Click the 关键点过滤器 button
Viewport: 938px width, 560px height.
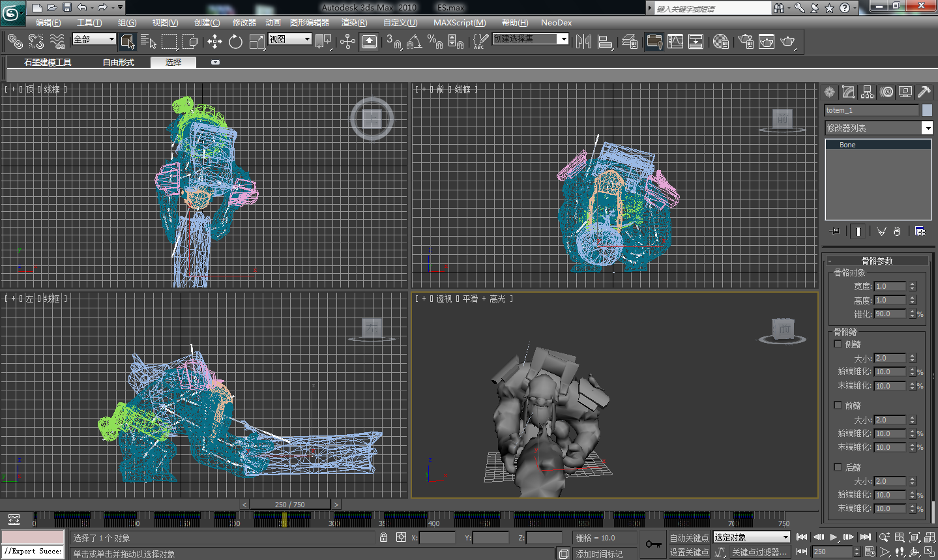(759, 552)
